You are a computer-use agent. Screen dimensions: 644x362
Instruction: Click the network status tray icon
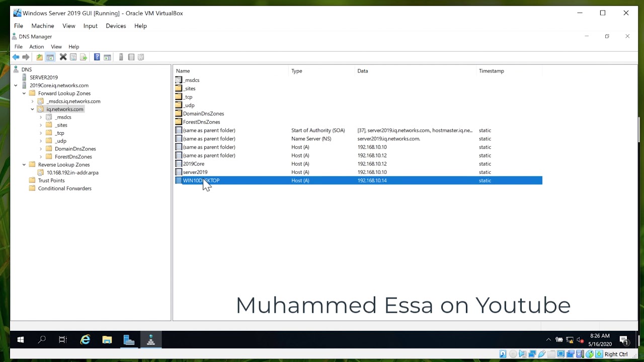pyautogui.click(x=570, y=340)
